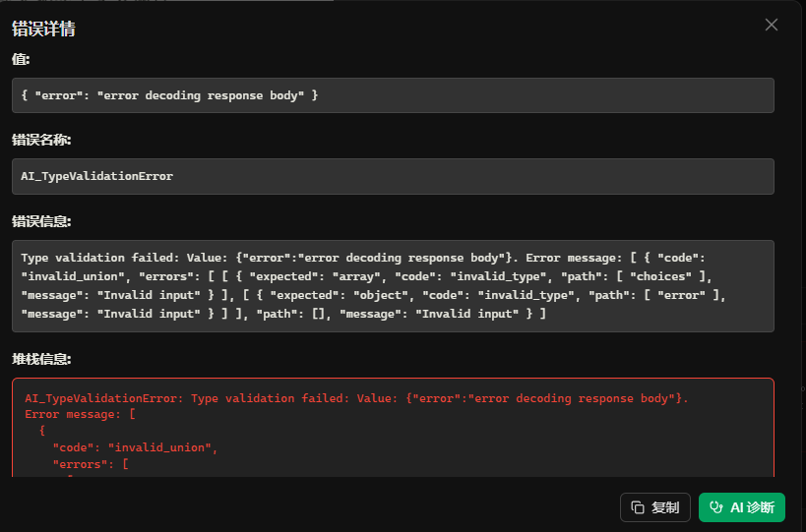The image size is (806, 532).
Task: Click the 复制 copy button
Action: 654,507
